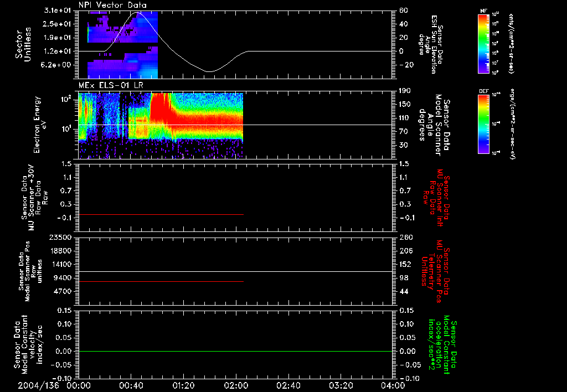567x392 pixels.
Task: Click the "02:00" time axis tick label
Action: [x=236, y=385]
